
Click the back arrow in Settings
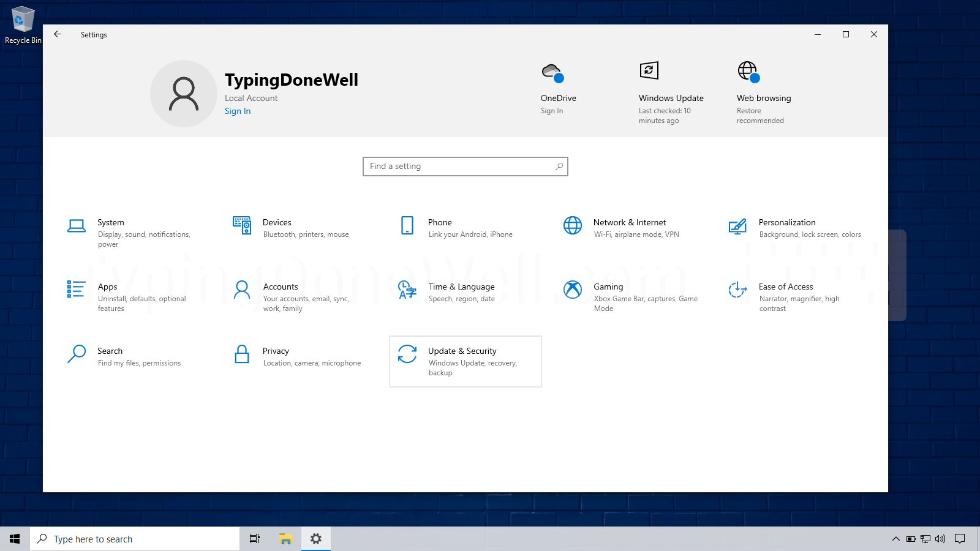click(x=58, y=34)
